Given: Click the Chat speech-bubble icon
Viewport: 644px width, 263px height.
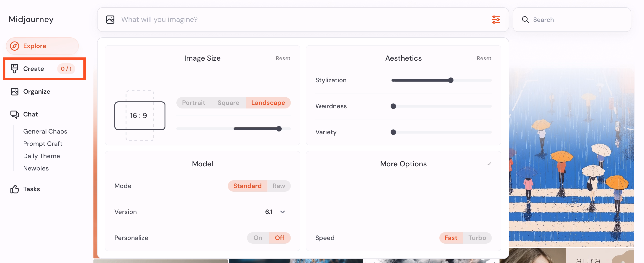Looking at the screenshot, I should point(15,114).
